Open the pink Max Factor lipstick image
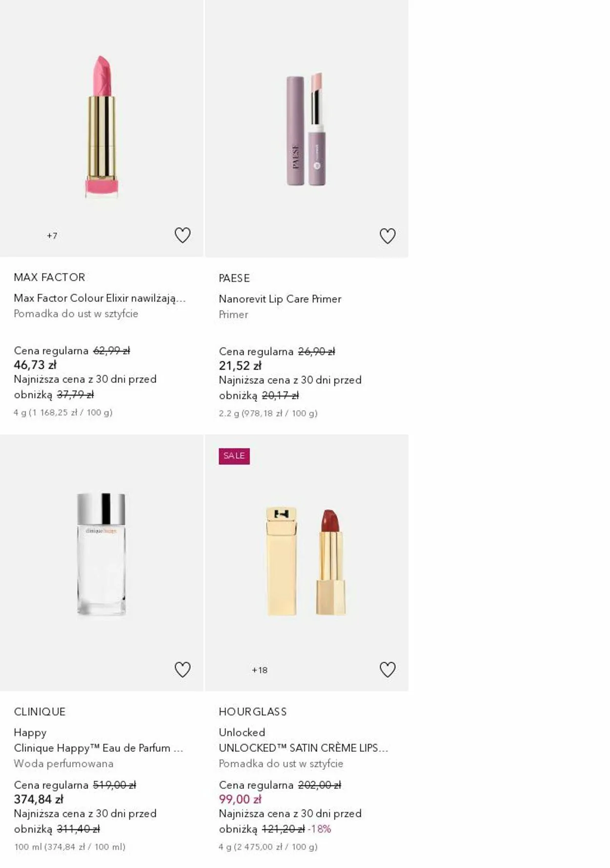This screenshot has height=868, width=610. (x=102, y=127)
